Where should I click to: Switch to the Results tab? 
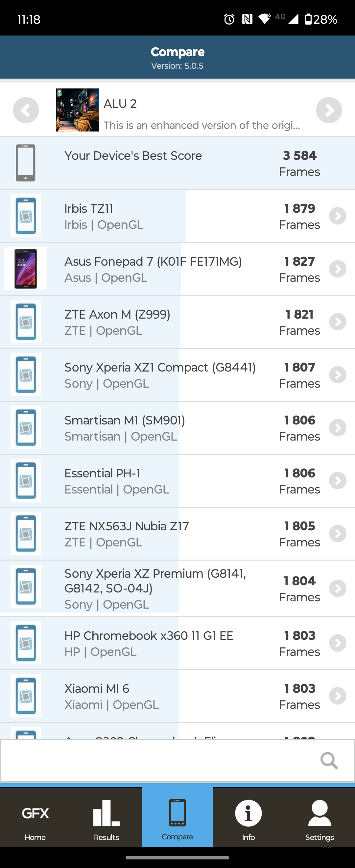106,818
